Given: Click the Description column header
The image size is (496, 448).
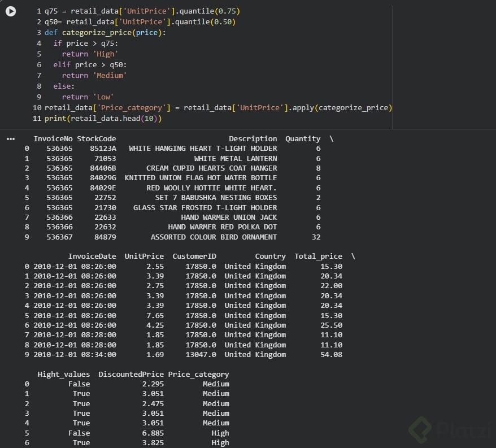Looking at the screenshot, I should click(x=253, y=139).
